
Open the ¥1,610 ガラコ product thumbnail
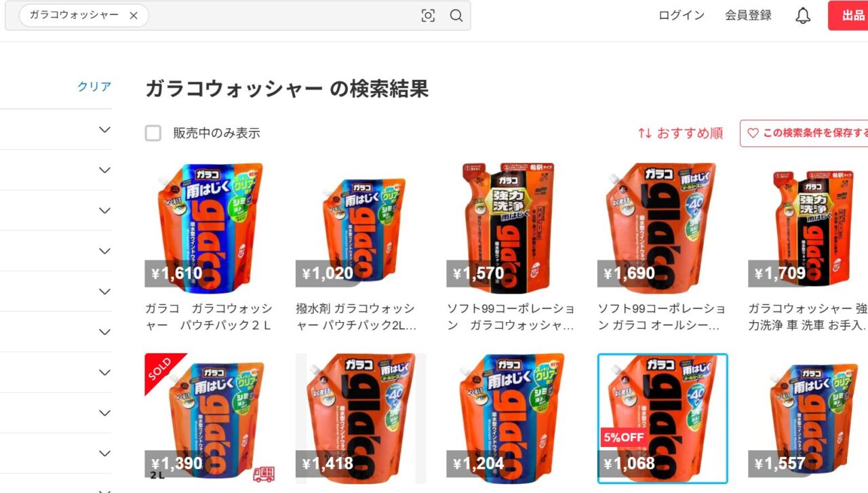(x=210, y=226)
